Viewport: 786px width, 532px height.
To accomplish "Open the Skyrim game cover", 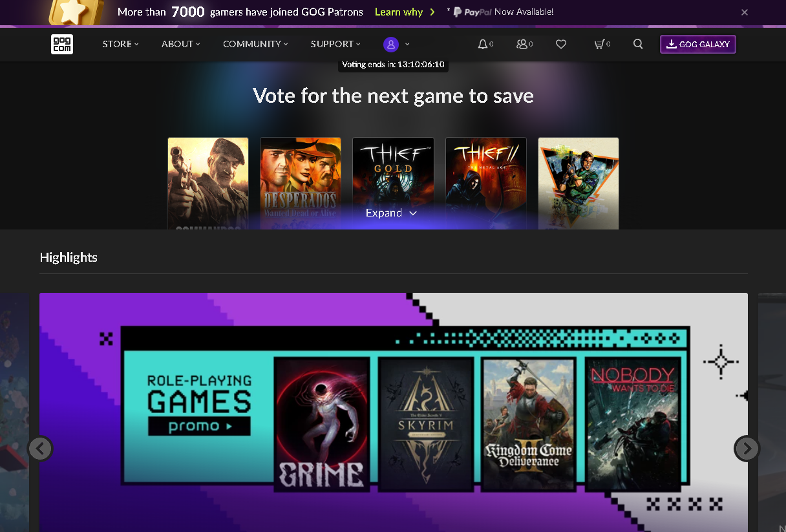I will [x=426, y=424].
